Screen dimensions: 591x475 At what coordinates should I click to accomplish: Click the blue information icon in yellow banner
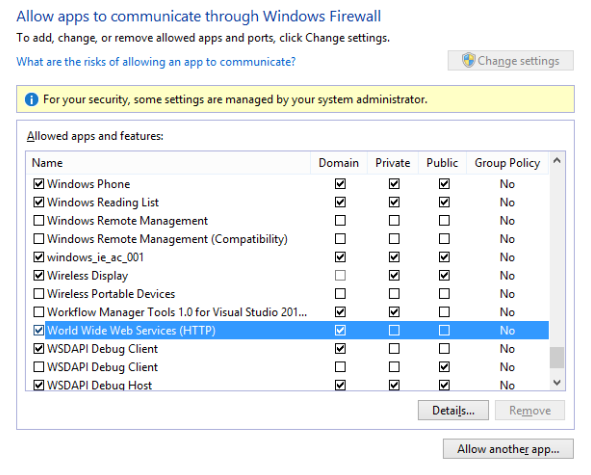[x=31, y=100]
